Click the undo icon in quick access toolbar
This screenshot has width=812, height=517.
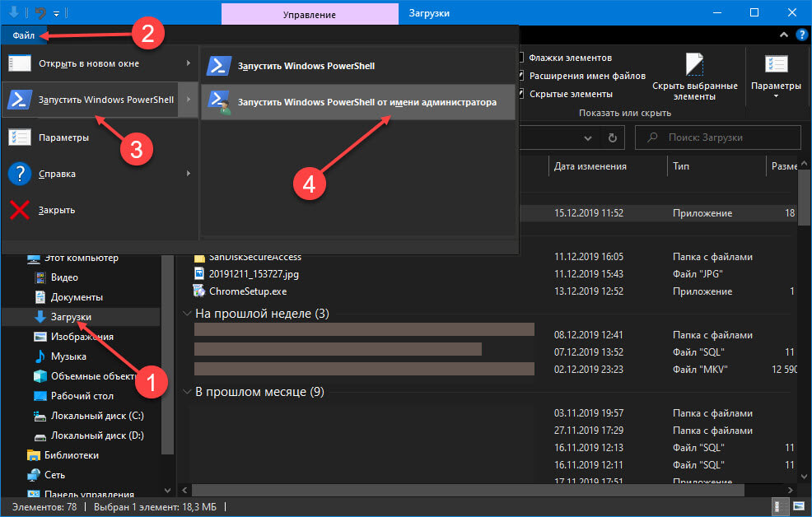[x=40, y=12]
